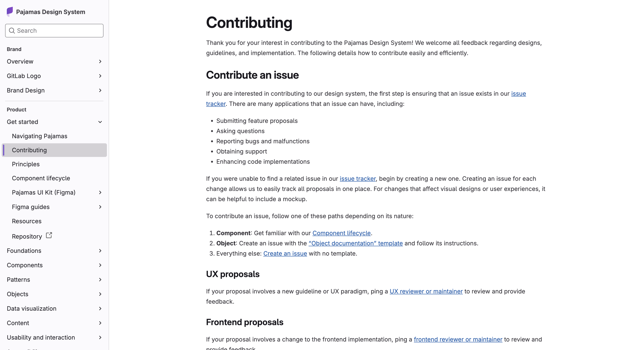This screenshot has width=644, height=350.
Task: Expand the Components chevron arrow
Action: coord(100,265)
